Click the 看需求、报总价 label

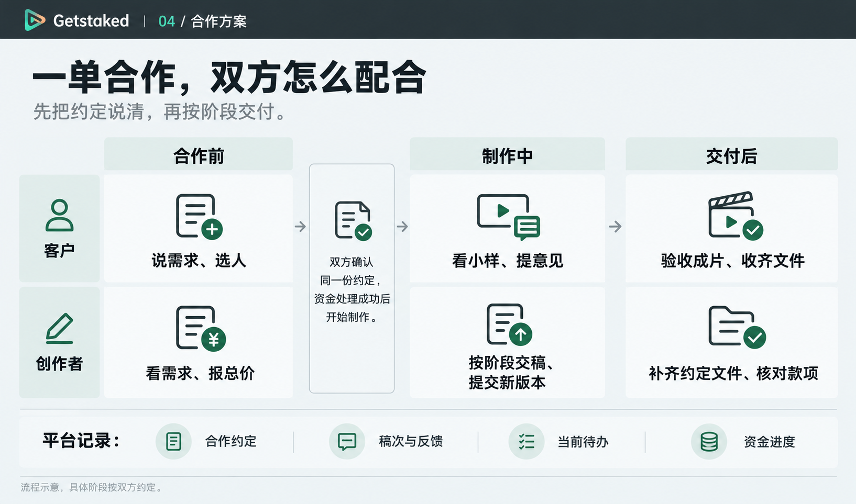pos(200,373)
